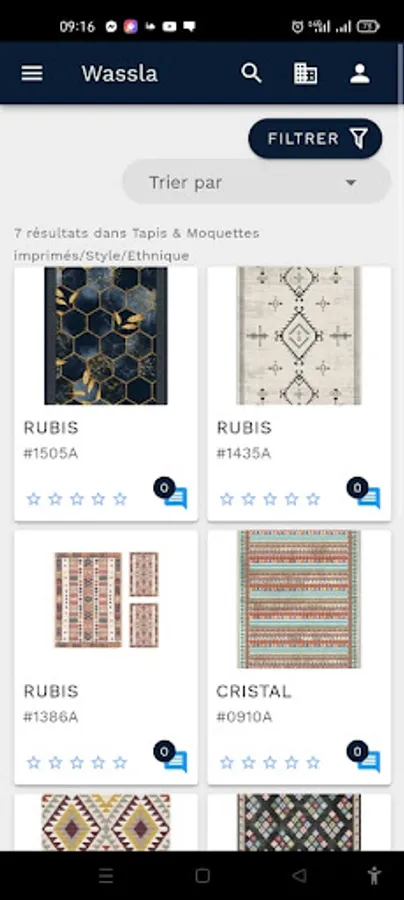Rate CRISTAL #0910A three stars
Screen dimensions: 404x900
click(270, 762)
